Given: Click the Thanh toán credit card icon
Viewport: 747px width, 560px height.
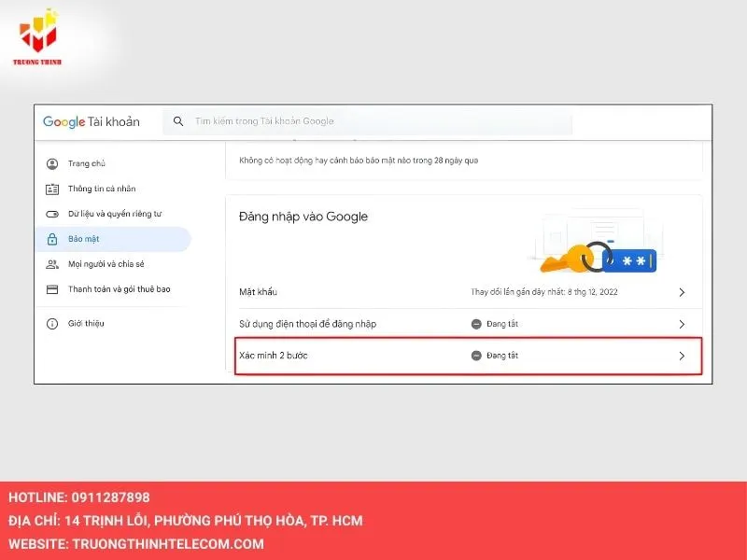Looking at the screenshot, I should pyautogui.click(x=52, y=289).
